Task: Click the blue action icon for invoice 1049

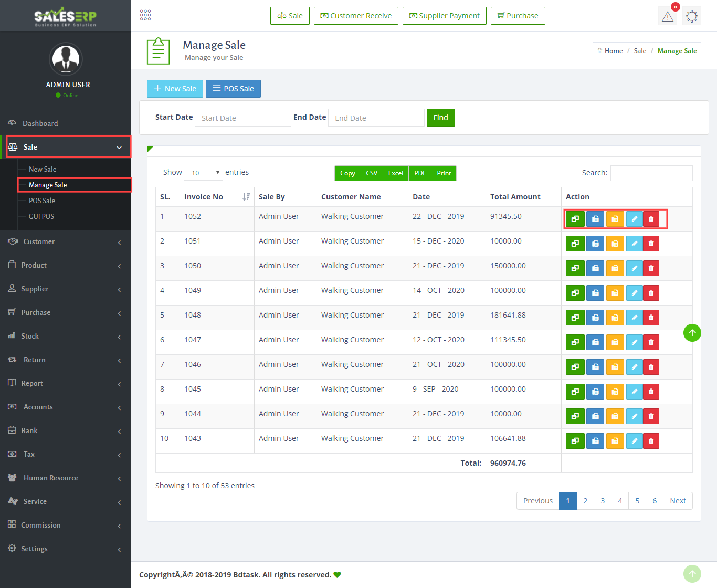Action: [x=595, y=293]
